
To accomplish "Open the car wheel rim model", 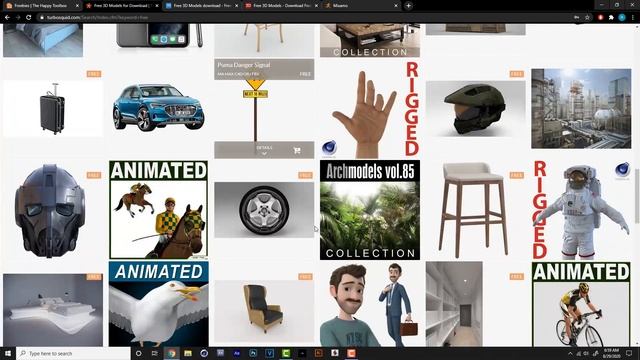I will point(264,210).
